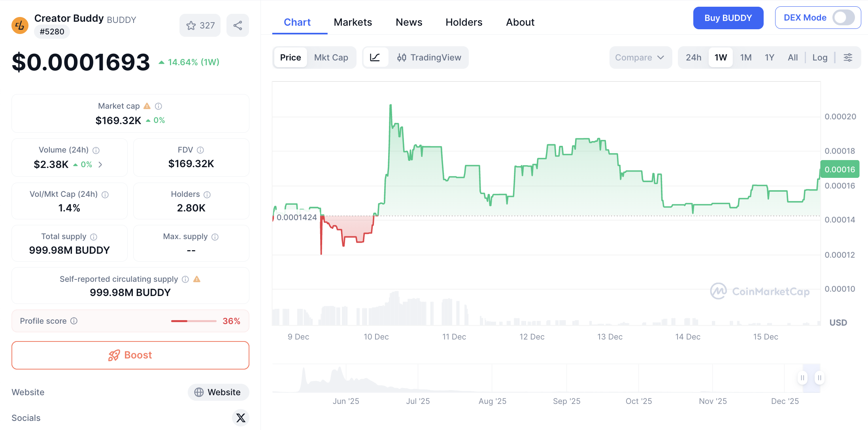Toggle Log scale on chart
Viewport: 868px width, 430px height.
[820, 58]
